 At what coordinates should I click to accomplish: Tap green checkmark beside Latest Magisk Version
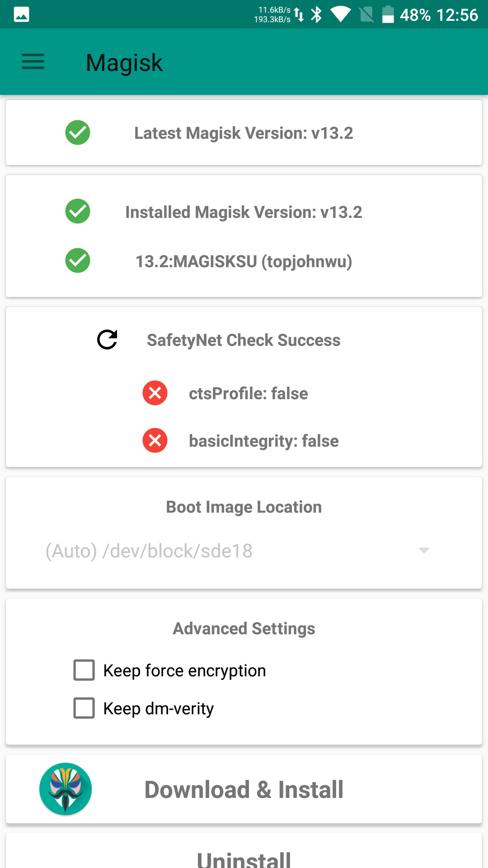78,132
